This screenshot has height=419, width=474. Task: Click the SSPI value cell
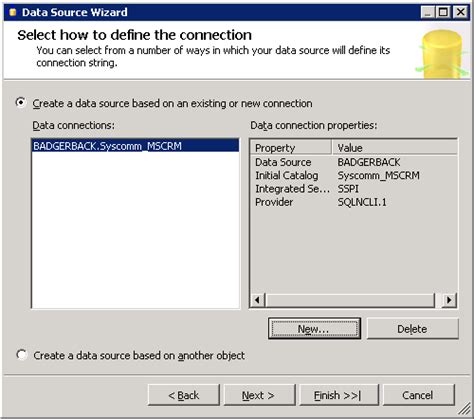(x=348, y=189)
